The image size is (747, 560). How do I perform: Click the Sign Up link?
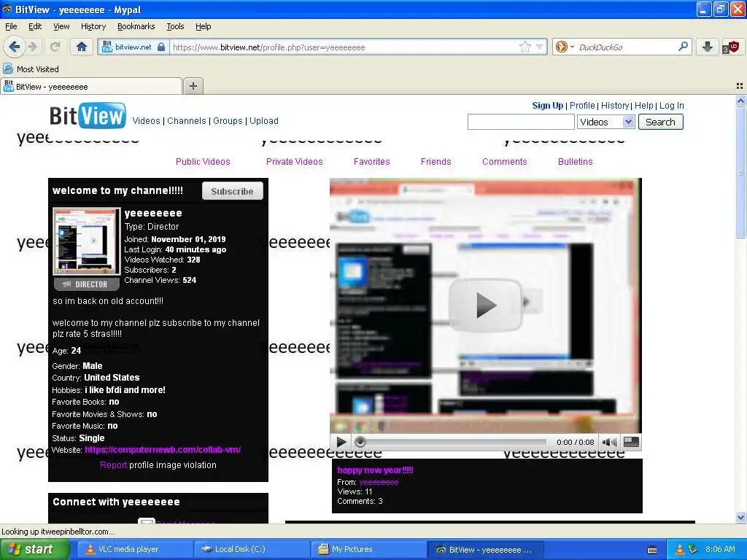547,106
